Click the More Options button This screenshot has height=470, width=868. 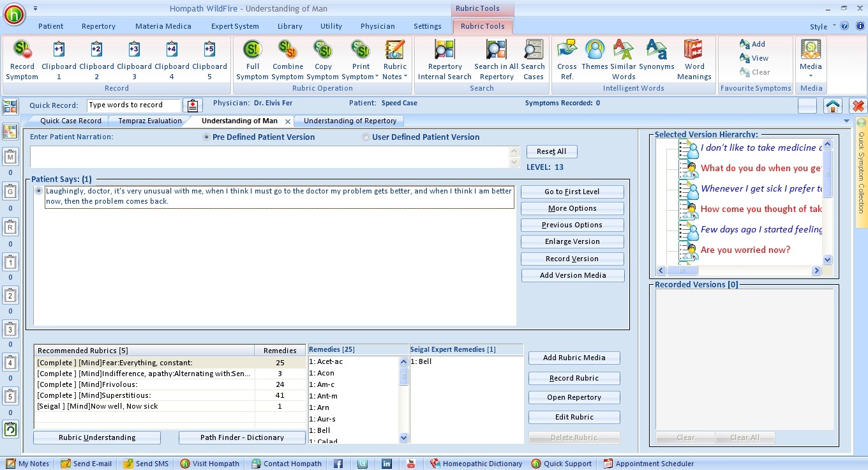point(572,208)
